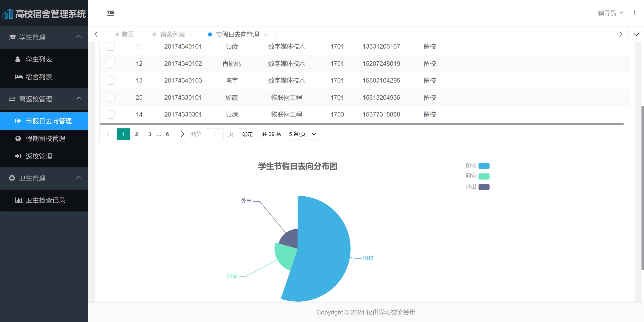Open 学生列表 in the sidebar
Viewport: 644px width, 322px height.
44,59
